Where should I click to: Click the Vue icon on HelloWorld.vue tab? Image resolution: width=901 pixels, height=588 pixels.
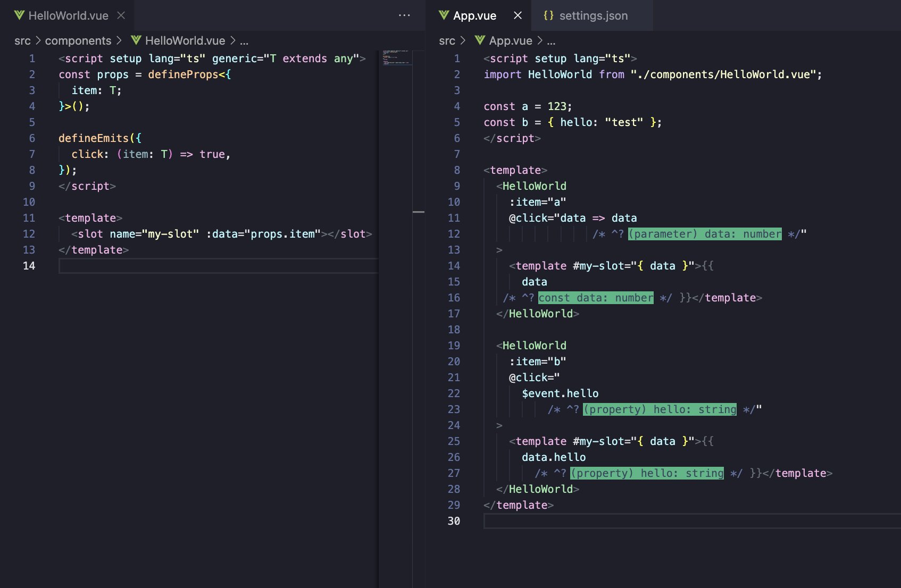20,15
